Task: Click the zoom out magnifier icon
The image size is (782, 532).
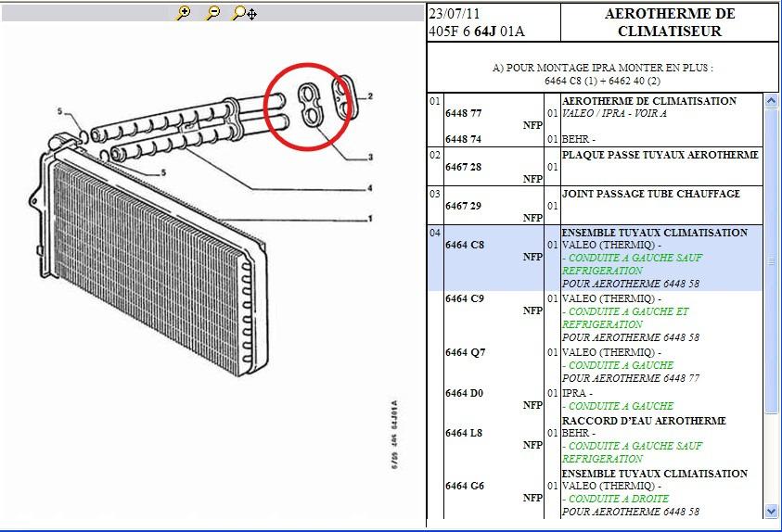Action: (x=213, y=13)
